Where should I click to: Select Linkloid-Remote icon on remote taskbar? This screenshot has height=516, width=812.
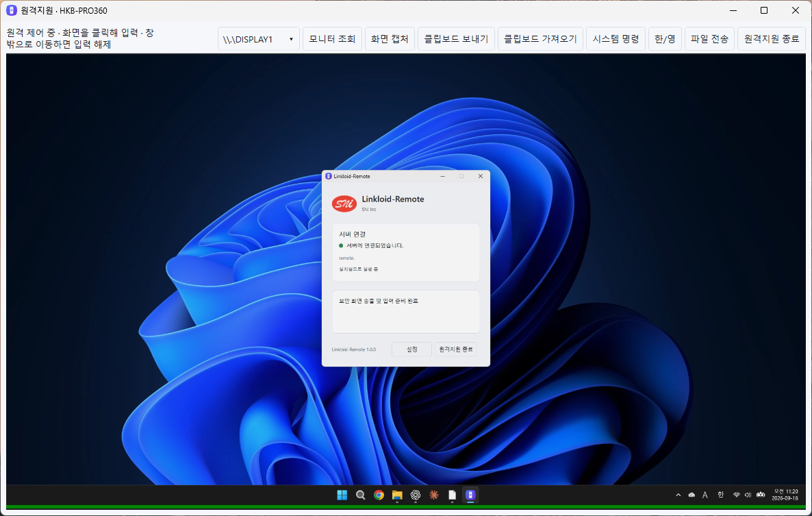(x=470, y=495)
